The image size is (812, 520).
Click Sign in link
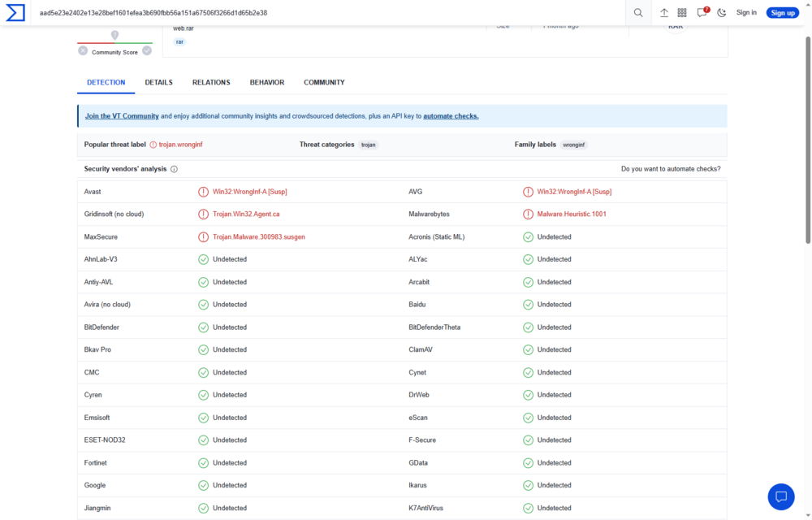tap(746, 12)
